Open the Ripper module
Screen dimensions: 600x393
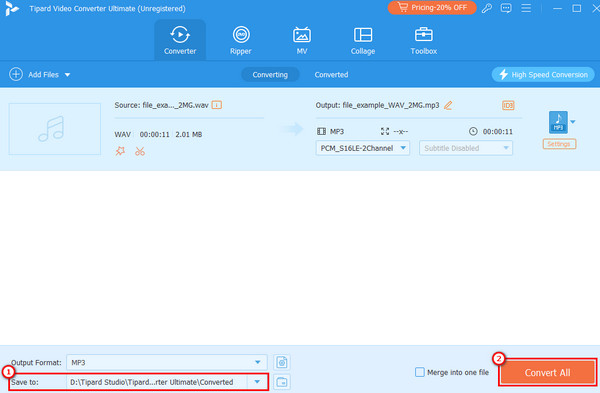pyautogui.click(x=241, y=40)
